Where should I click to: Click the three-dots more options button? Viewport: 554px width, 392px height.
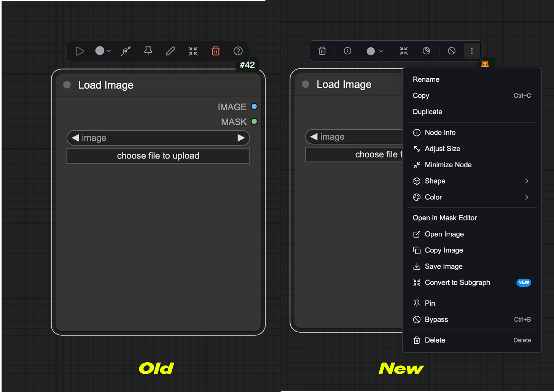pos(472,51)
